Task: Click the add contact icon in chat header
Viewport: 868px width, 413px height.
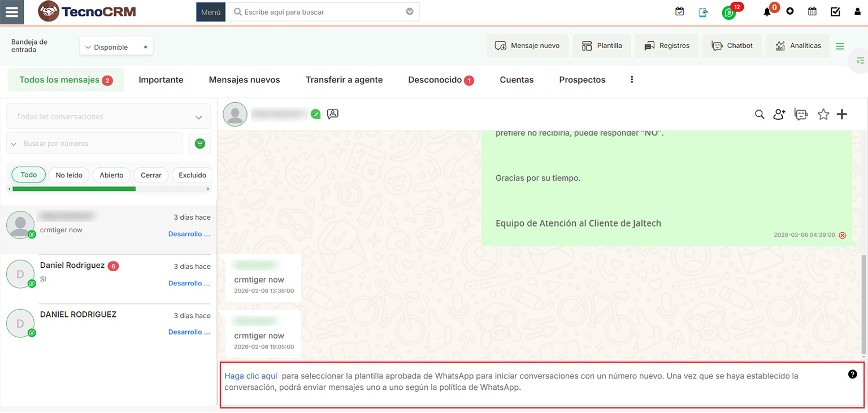Action: point(779,115)
